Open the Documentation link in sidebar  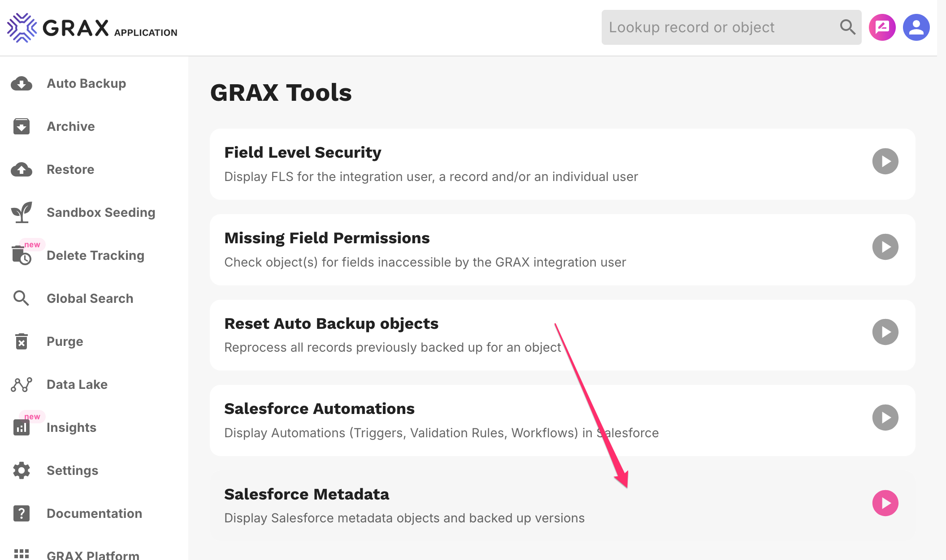click(94, 513)
